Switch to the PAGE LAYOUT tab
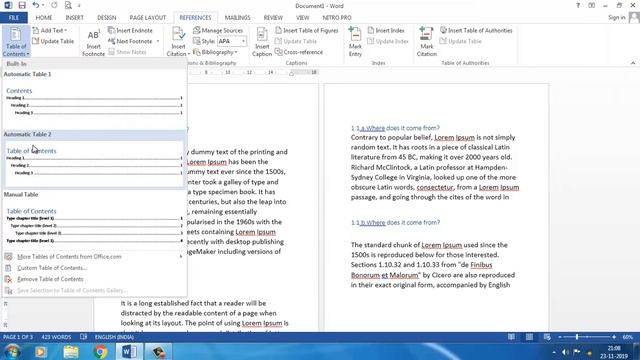 pyautogui.click(x=148, y=18)
